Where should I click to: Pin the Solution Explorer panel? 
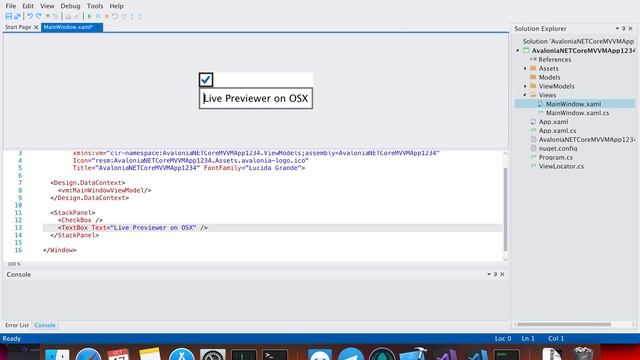click(x=624, y=29)
